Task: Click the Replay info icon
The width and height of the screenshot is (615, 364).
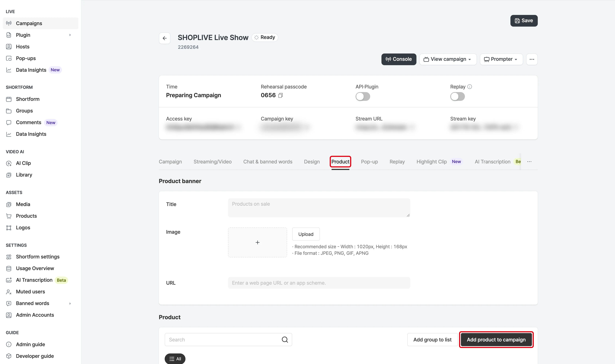Action: [470, 87]
